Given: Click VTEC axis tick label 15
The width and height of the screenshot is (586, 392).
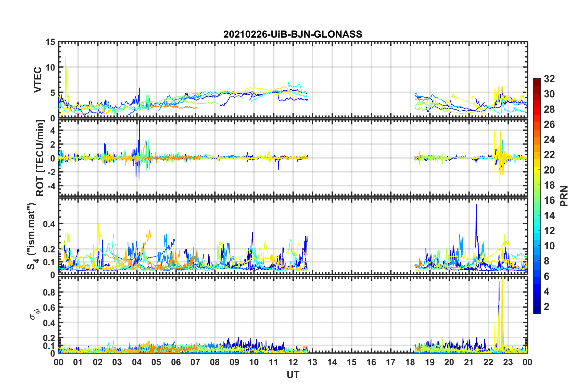Looking at the screenshot, I should 51,42.
